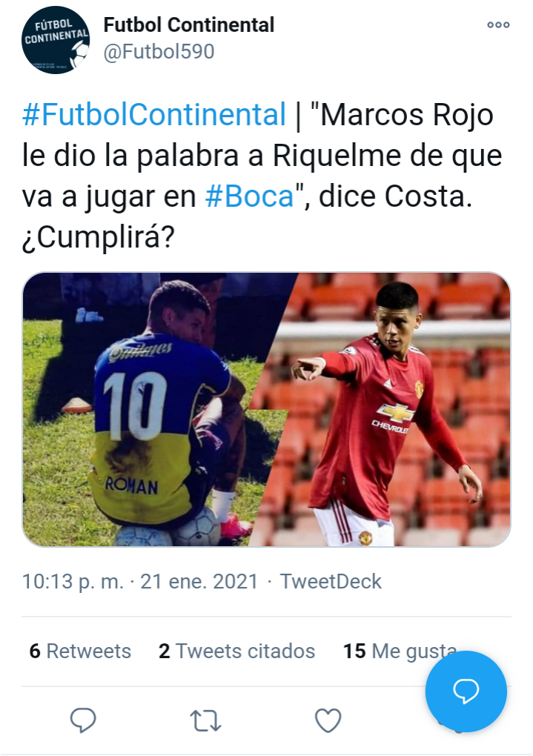Open the Futbol Continental profile avatar
The height and width of the screenshot is (756, 533).
tap(56, 39)
